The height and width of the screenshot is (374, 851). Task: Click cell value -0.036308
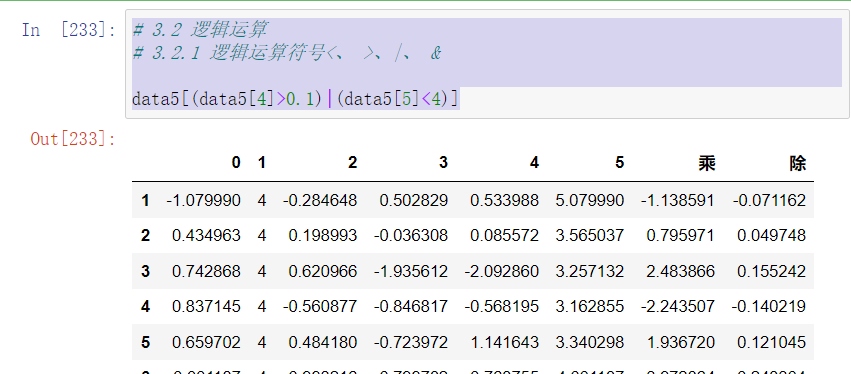click(x=411, y=236)
